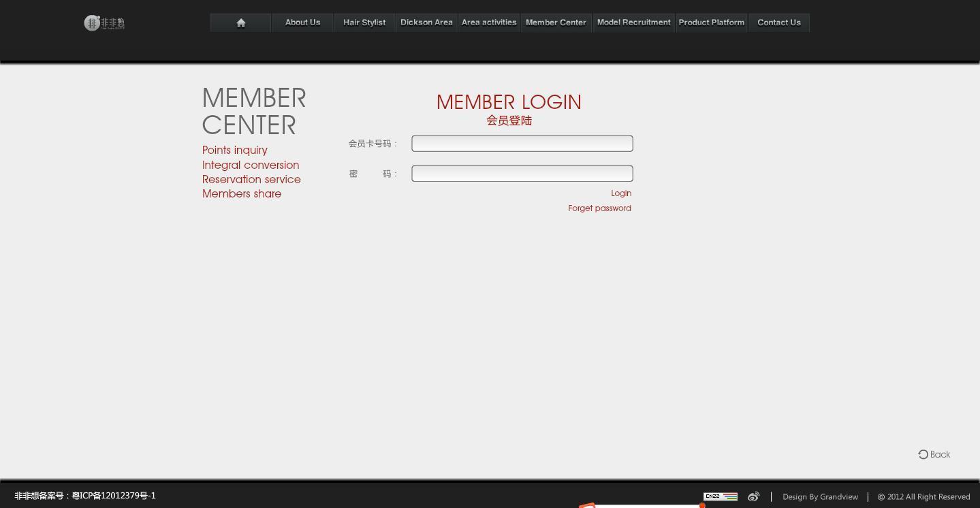
Task: Select Area activities in navigation
Action: tap(489, 22)
